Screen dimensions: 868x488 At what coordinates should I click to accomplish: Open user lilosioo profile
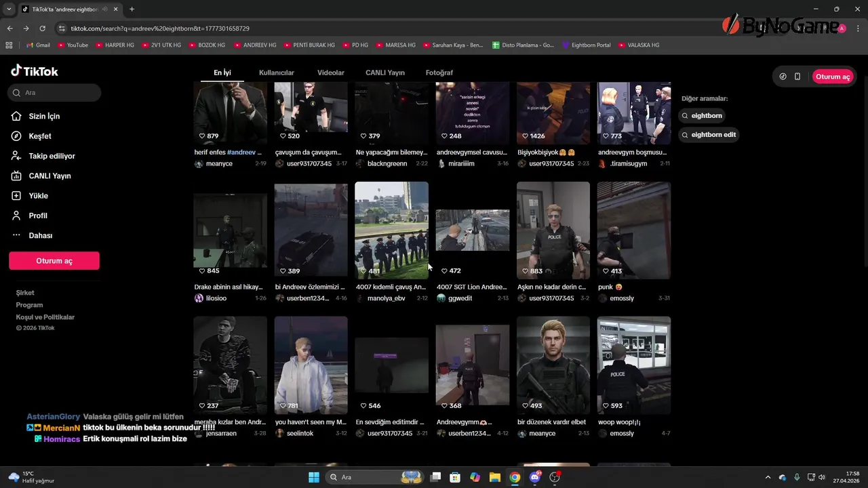pos(216,298)
